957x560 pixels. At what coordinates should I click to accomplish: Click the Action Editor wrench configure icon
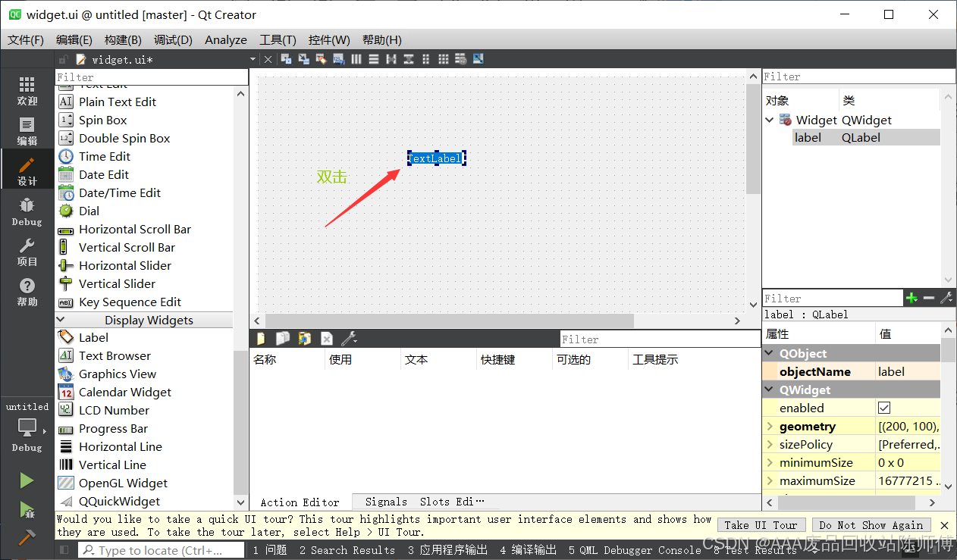pyautogui.click(x=349, y=339)
